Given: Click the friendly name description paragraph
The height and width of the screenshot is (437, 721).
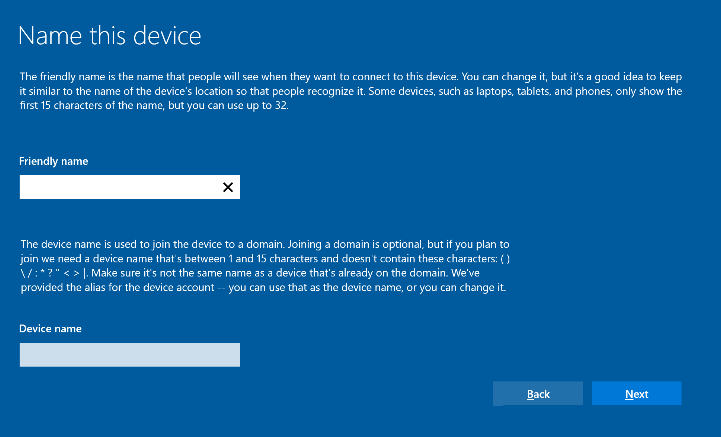Looking at the screenshot, I should click(x=350, y=91).
